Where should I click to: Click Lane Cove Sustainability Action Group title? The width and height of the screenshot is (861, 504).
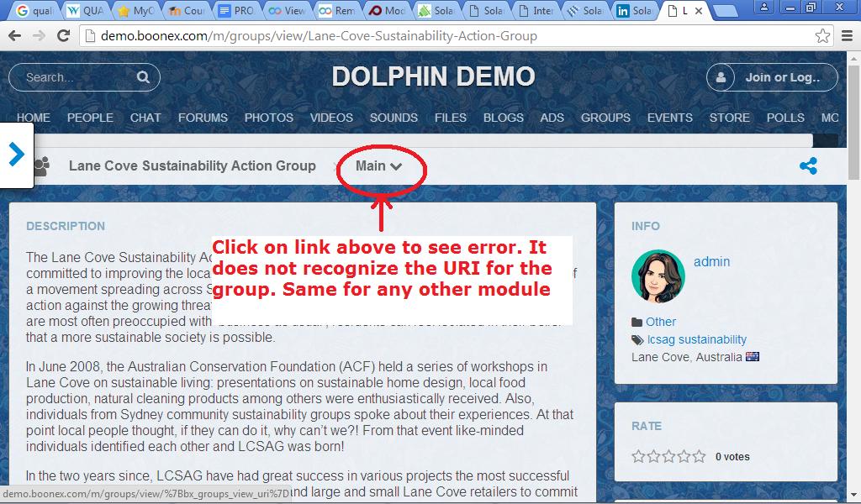[x=193, y=165]
